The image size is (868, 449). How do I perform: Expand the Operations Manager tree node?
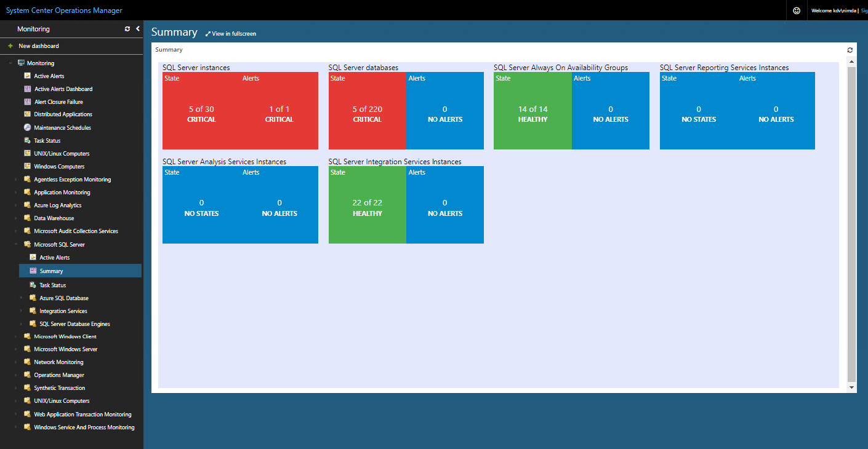coord(17,375)
